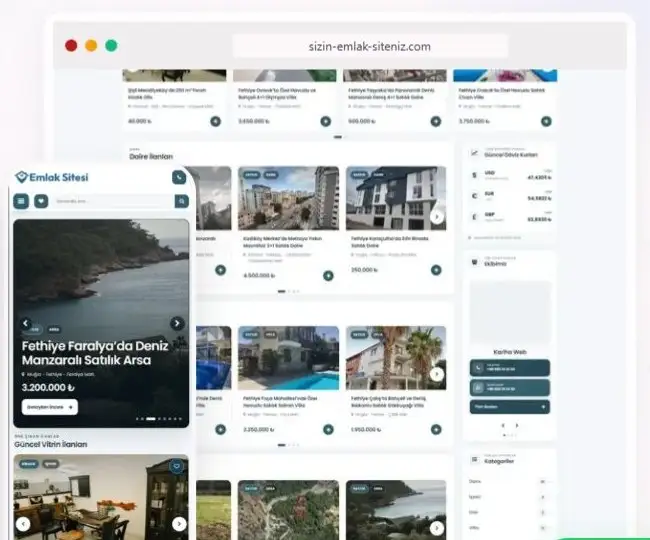
Task: Click the Detayları İncele button
Action: pos(50,407)
